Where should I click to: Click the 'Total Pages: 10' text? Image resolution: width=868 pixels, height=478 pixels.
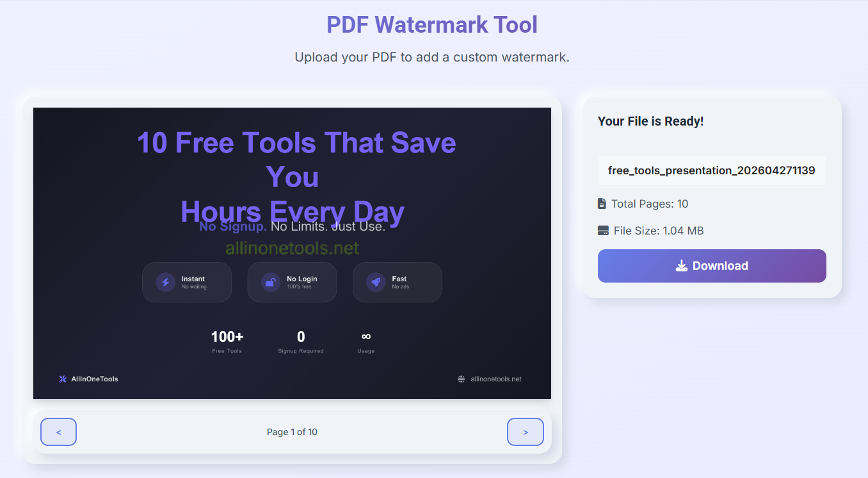(650, 204)
